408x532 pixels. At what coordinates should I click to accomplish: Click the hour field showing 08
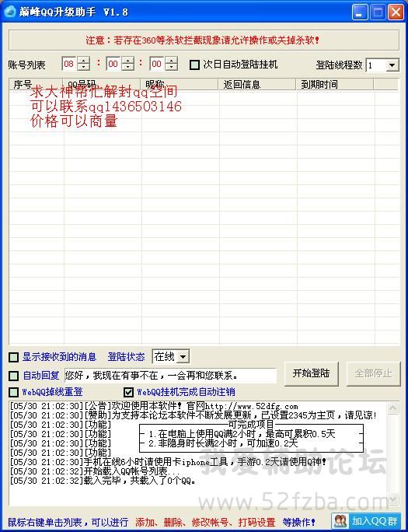[x=69, y=64]
